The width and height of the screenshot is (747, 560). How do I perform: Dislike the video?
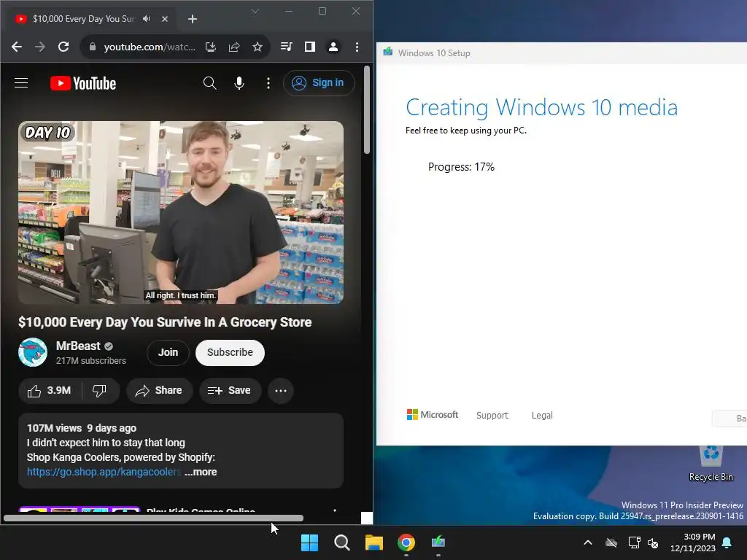click(x=99, y=391)
